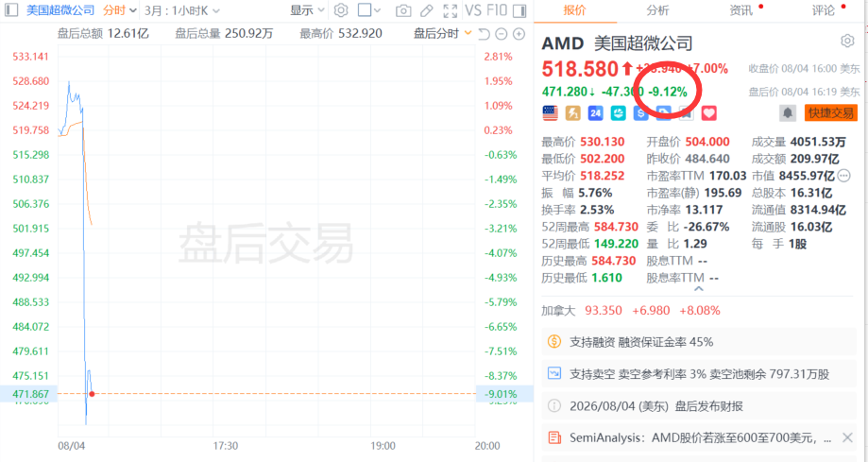Dismiss the SemiAnalysis news banner
Screen dimensions: 868x462
847,437
